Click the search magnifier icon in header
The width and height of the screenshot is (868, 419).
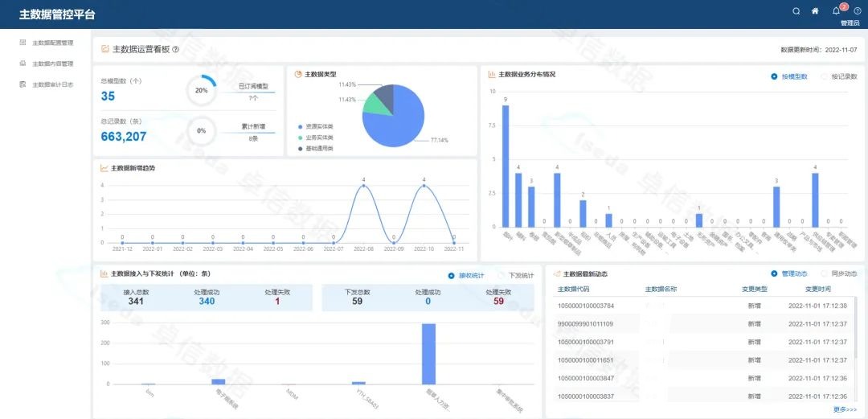coord(796,11)
